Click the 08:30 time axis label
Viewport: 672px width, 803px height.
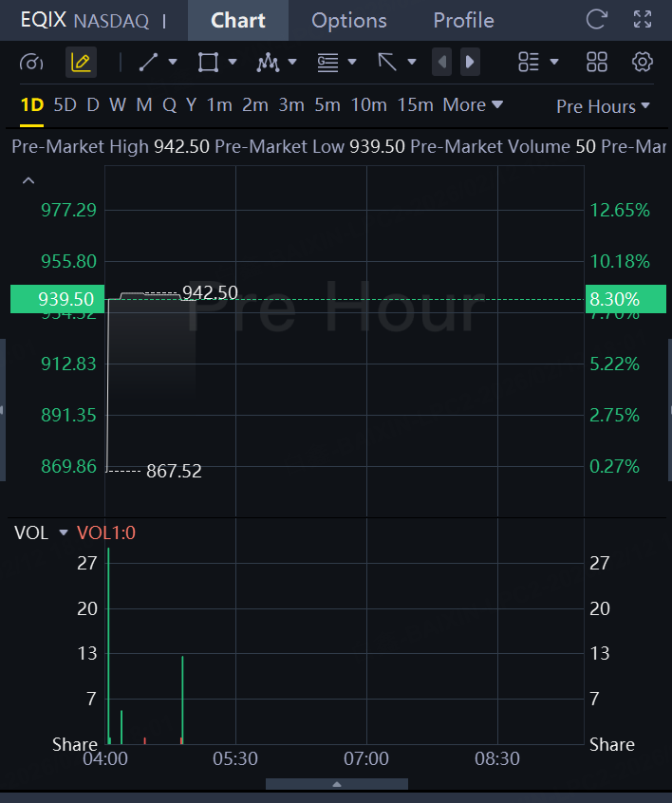tap(497, 758)
